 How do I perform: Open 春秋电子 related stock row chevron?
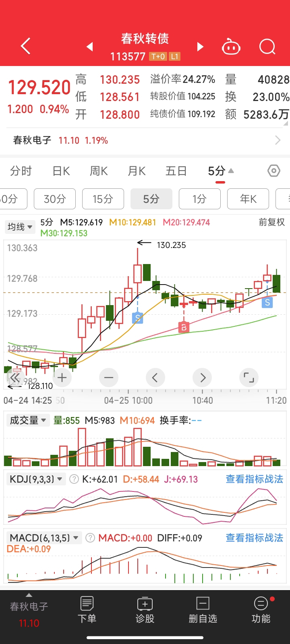click(x=278, y=140)
